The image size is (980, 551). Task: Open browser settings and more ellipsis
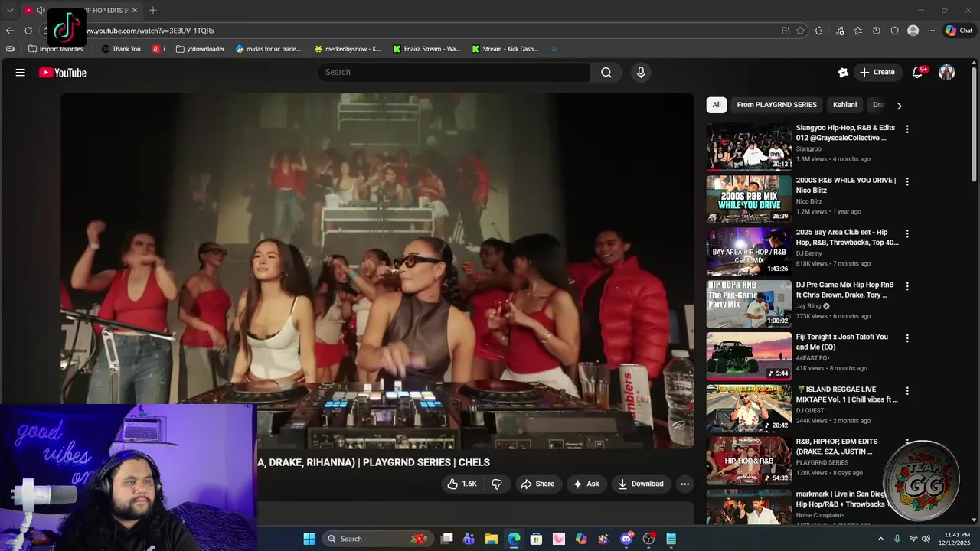931,31
